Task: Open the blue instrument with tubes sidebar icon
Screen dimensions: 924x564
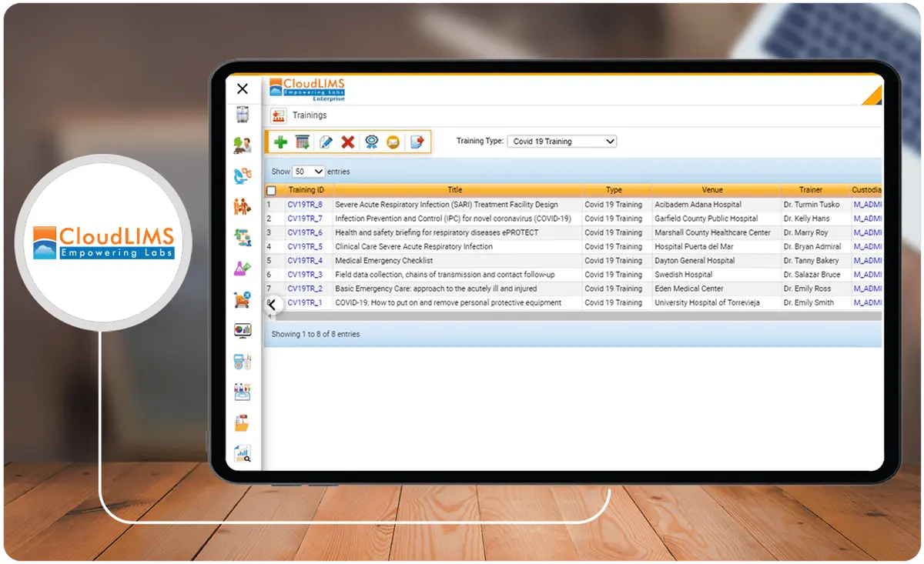Action: [x=243, y=361]
